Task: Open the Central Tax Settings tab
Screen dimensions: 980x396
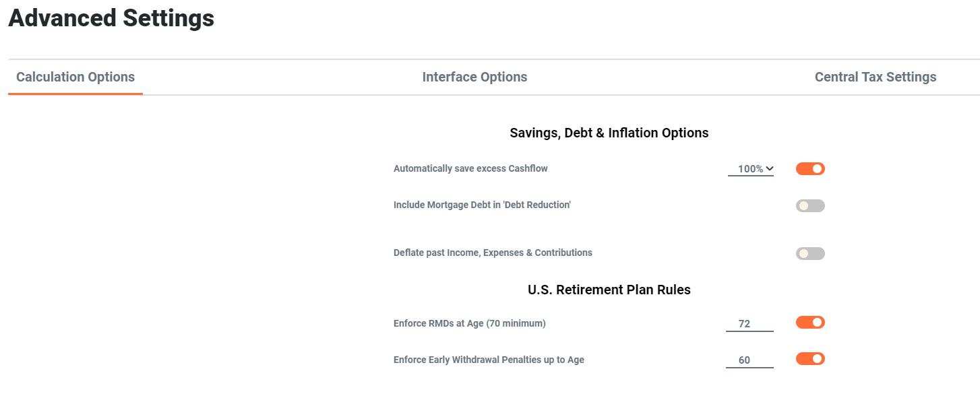Action: pyautogui.click(x=876, y=76)
